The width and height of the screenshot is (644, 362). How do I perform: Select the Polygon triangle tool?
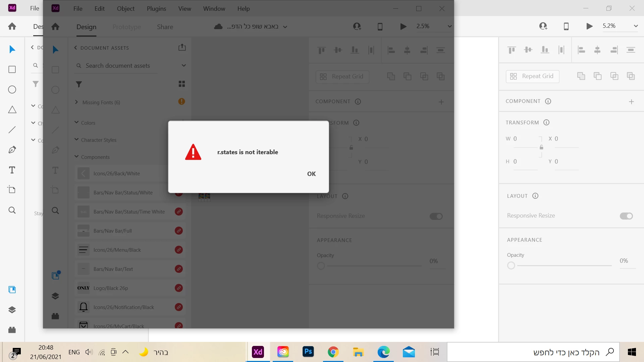pyautogui.click(x=12, y=110)
